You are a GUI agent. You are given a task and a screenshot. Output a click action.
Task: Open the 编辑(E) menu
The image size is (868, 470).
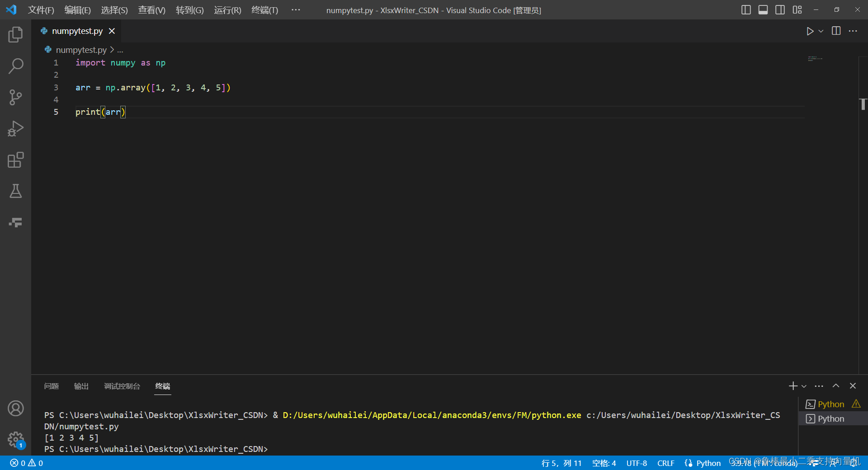coord(78,10)
